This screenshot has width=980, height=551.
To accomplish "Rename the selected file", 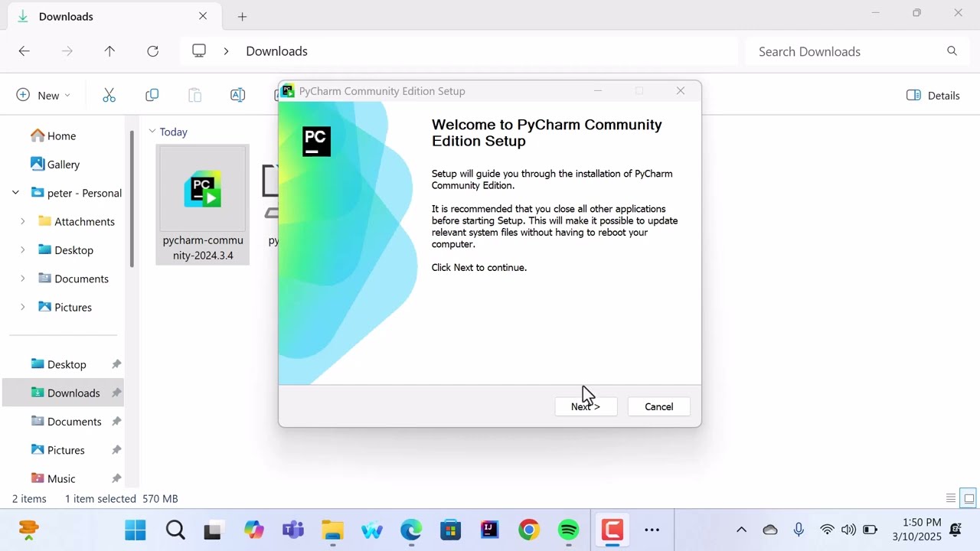I will 237,95.
